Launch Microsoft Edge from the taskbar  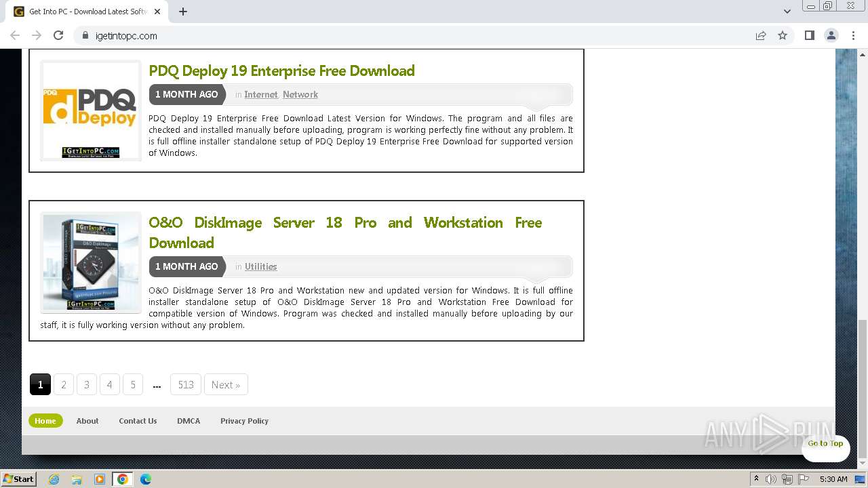[146, 479]
